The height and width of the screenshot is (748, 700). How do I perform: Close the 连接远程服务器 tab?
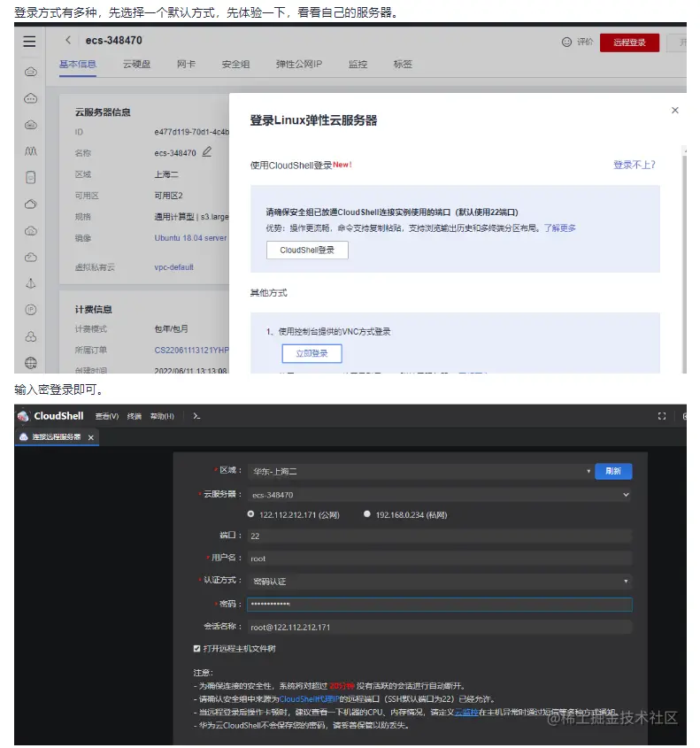(90, 437)
